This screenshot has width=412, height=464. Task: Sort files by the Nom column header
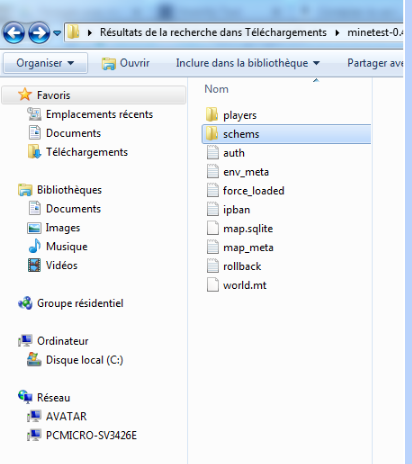[216, 89]
